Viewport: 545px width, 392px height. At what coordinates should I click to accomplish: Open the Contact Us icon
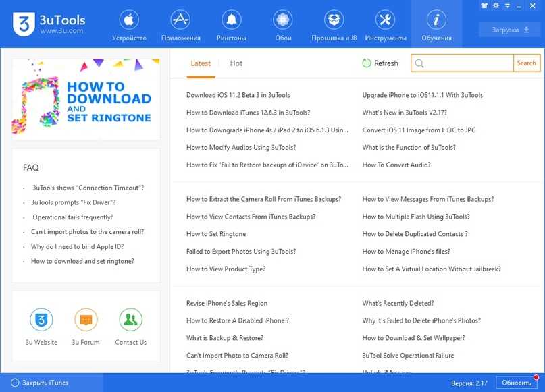(130, 320)
